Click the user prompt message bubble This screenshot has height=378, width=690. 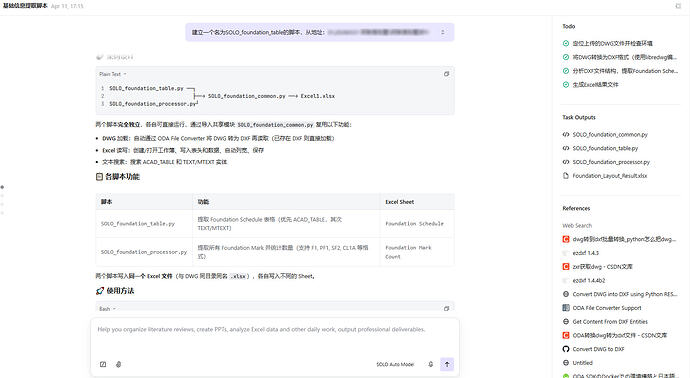tap(319, 32)
